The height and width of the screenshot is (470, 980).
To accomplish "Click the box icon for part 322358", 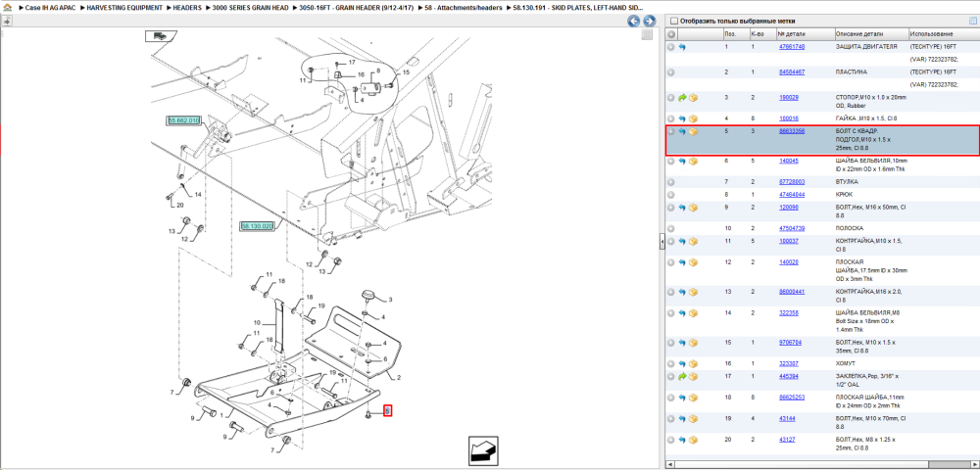I will [x=693, y=313].
